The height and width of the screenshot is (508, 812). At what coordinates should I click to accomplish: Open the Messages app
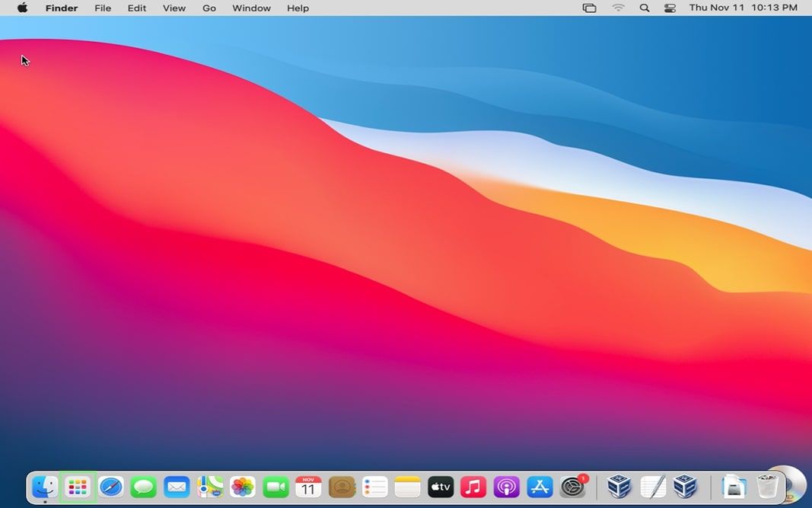point(143,487)
